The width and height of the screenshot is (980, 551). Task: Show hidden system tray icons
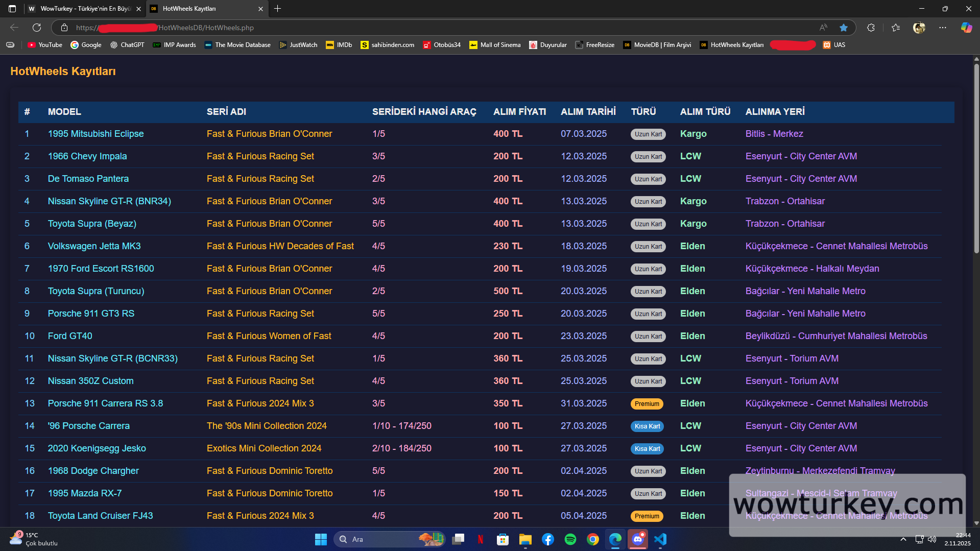pos(903,539)
